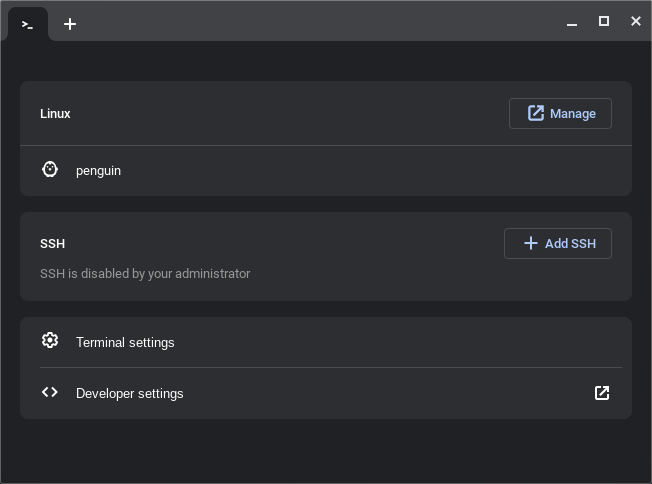The width and height of the screenshot is (652, 484).
Task: Click the penguin icon
Action: [x=50, y=170]
